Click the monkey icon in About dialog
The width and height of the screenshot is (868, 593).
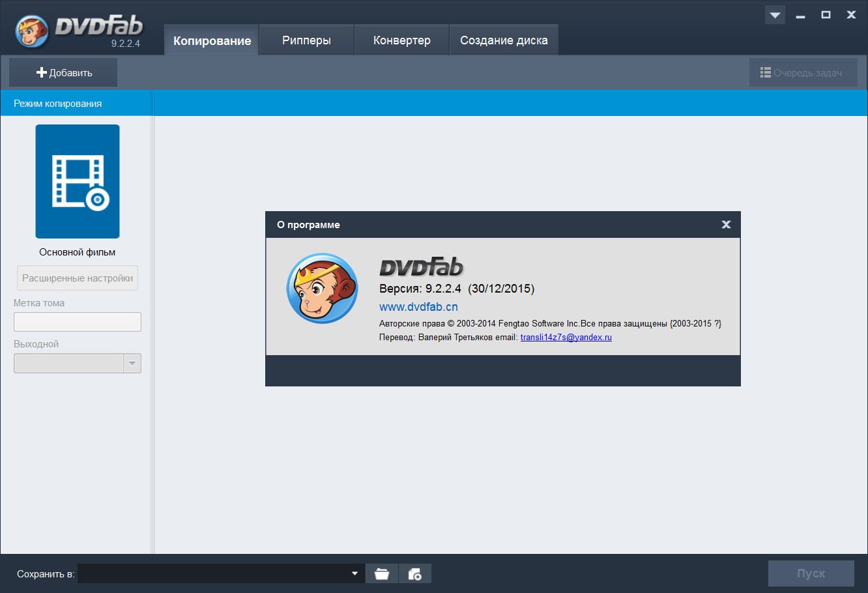pos(322,288)
